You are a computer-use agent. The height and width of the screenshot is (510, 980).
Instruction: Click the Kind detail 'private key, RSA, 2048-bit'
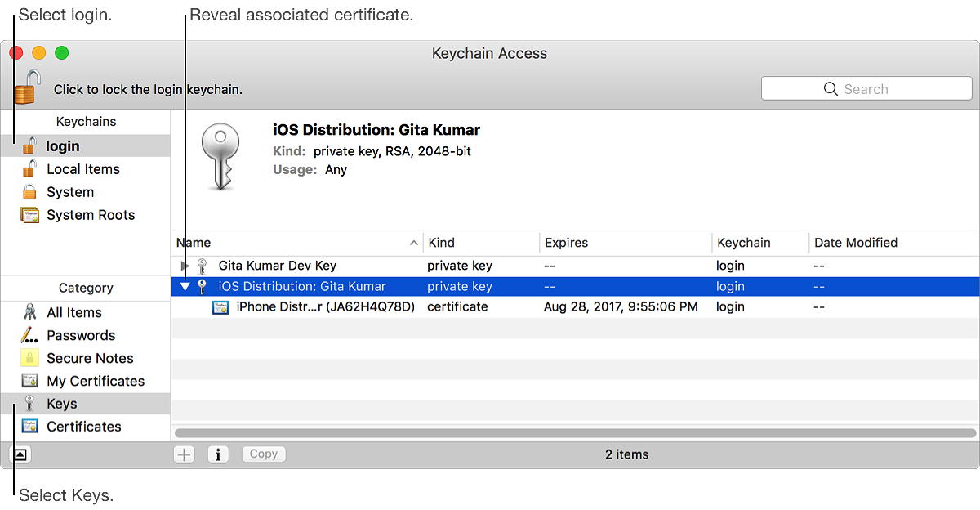(x=392, y=151)
